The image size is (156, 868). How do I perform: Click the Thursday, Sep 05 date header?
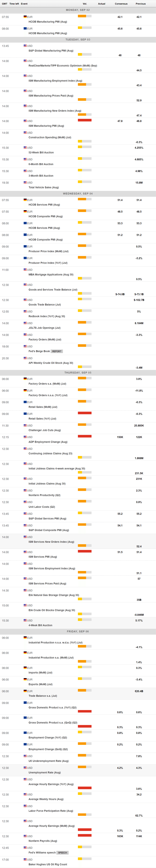pos(78,373)
